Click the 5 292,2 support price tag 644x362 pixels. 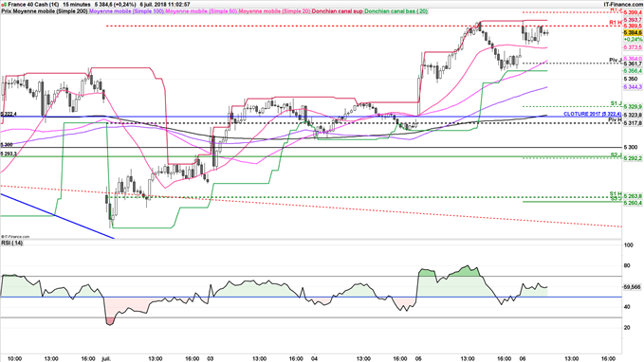pos(633,157)
